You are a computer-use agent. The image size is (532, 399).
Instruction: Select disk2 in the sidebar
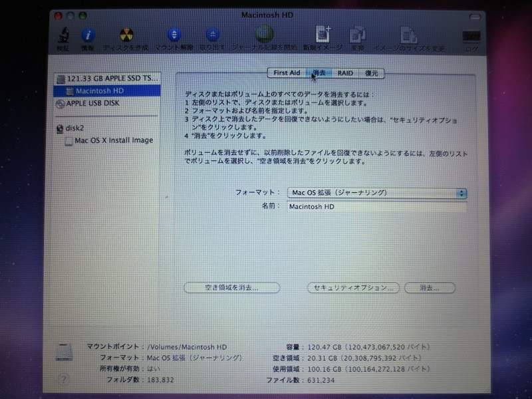tap(107, 128)
